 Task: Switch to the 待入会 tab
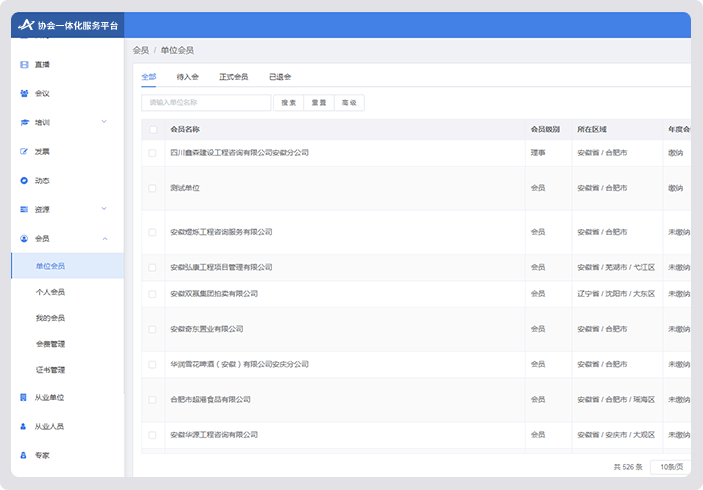click(x=188, y=76)
